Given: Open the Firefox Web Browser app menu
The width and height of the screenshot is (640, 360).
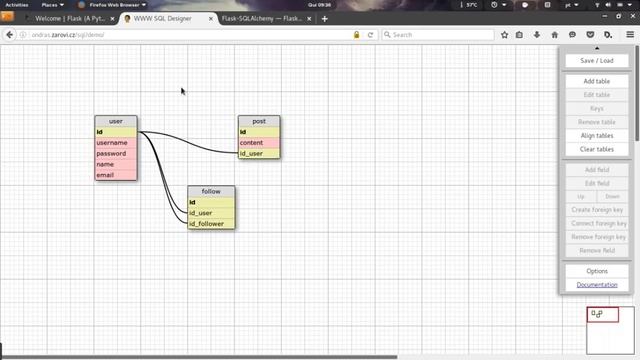Looking at the screenshot, I should pyautogui.click(x=112, y=5).
